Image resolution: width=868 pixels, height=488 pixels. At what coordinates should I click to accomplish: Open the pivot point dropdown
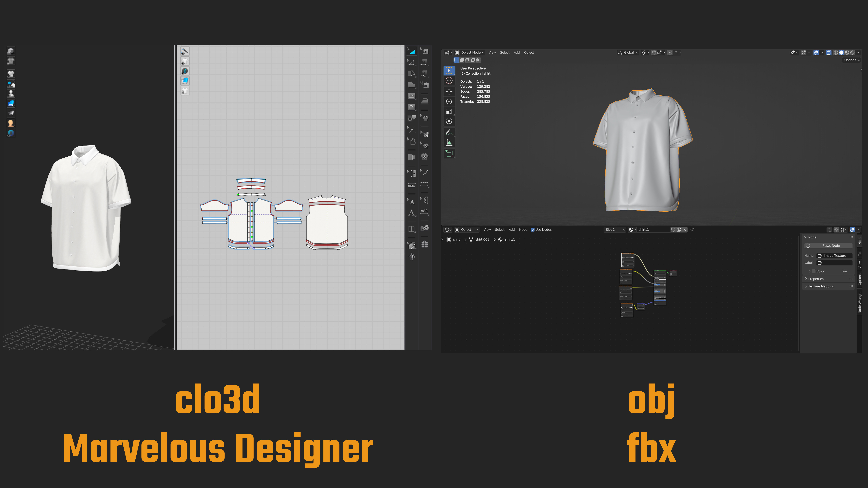[x=645, y=52]
